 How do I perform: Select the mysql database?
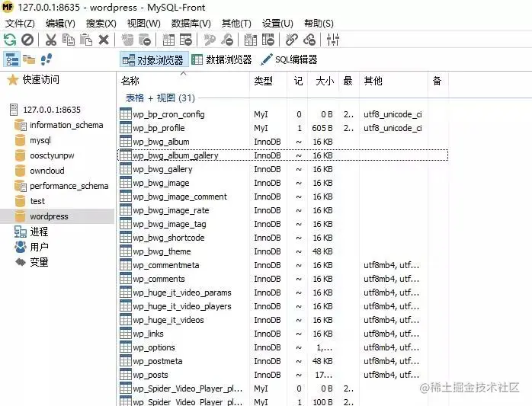(40, 140)
